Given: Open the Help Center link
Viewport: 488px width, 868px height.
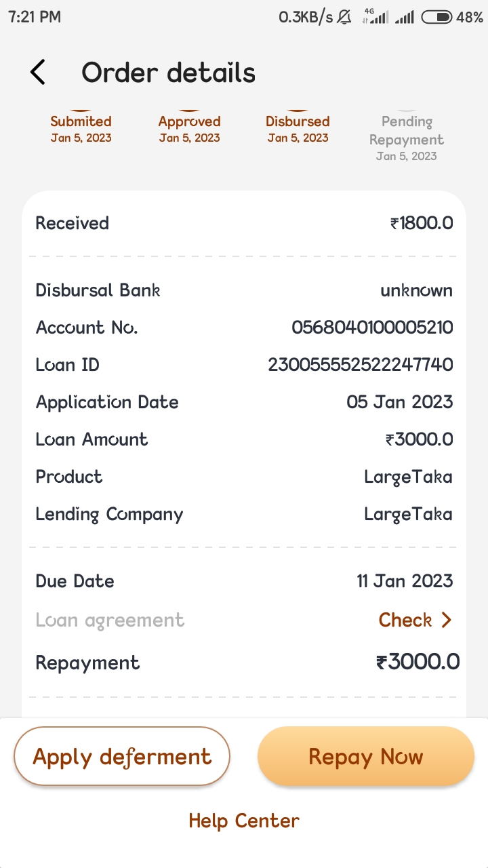Looking at the screenshot, I should click(x=244, y=821).
